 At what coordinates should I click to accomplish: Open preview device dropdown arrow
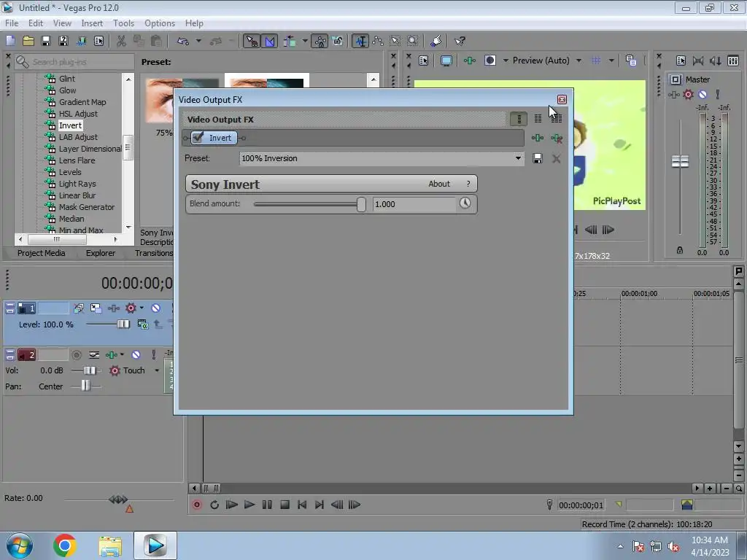(x=506, y=61)
